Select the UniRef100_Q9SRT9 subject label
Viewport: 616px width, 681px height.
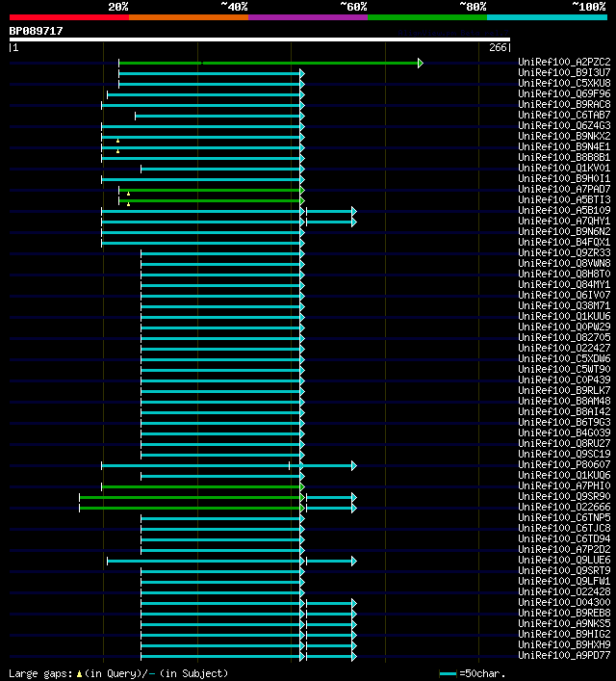564,570
